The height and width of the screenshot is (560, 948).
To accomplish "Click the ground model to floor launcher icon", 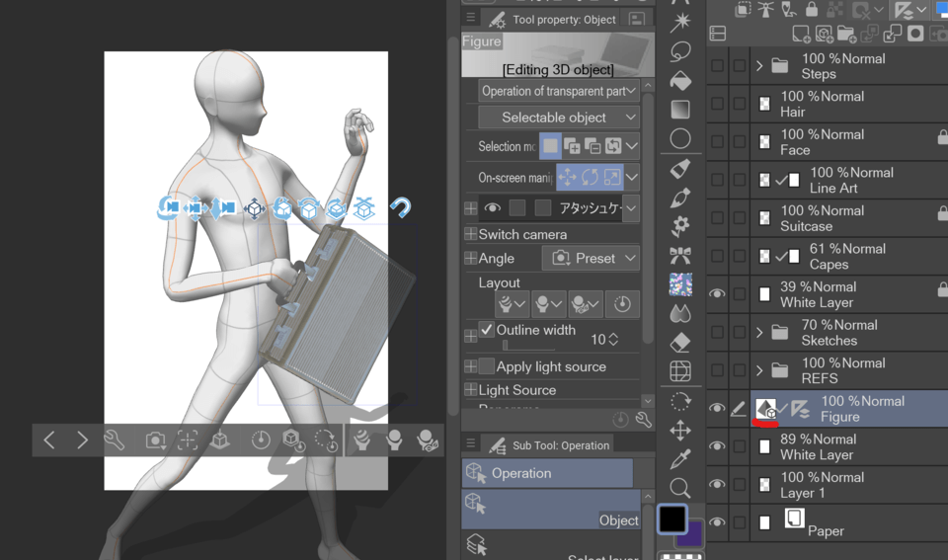I will coord(219,440).
